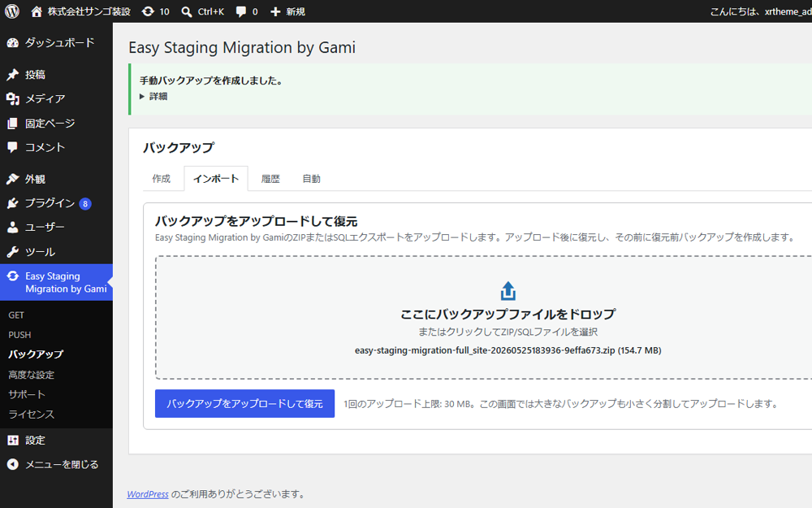Click the 新規 label in admin bar

(296, 12)
